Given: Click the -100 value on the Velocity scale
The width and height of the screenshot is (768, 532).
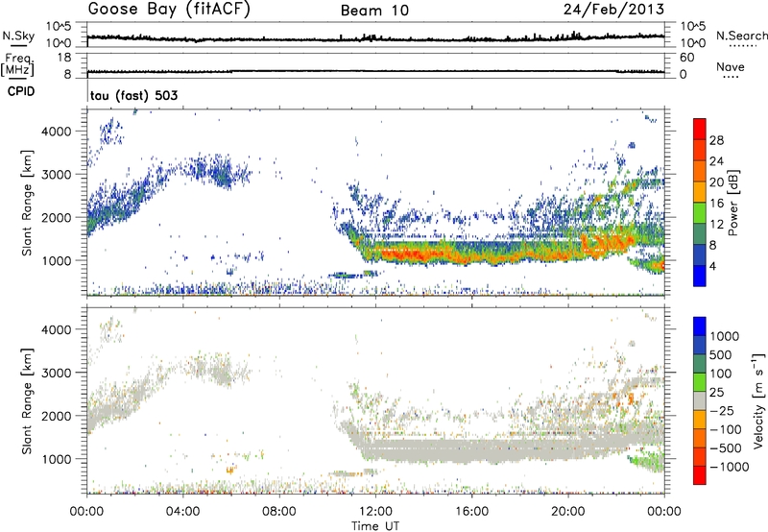Looking at the screenshot, I should click(x=726, y=429).
